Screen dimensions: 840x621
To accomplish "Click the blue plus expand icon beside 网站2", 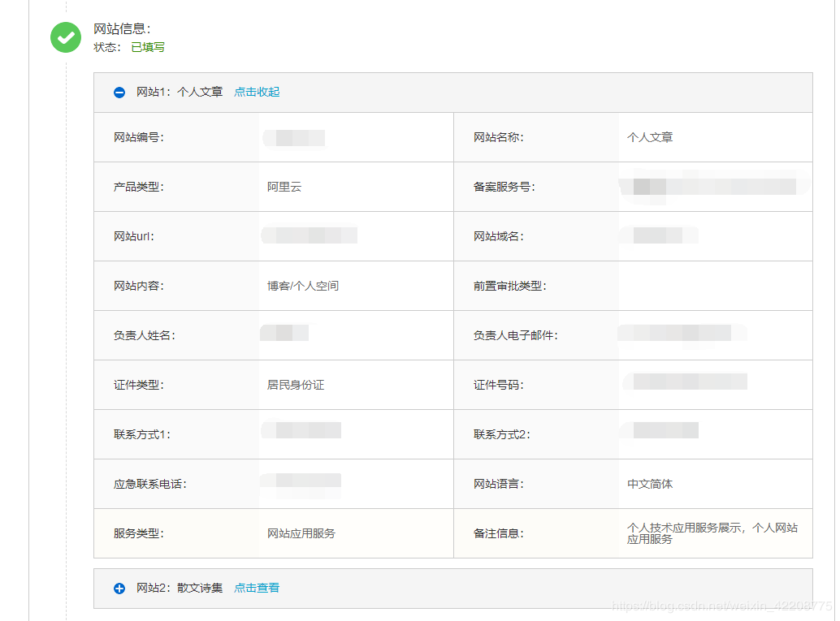I will [119, 589].
